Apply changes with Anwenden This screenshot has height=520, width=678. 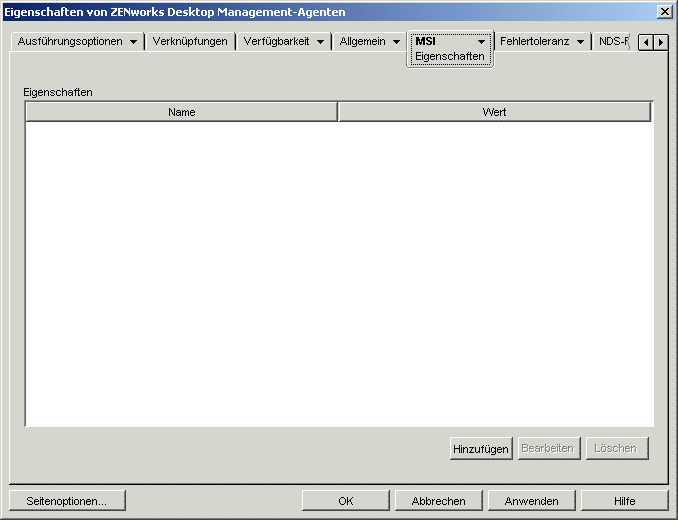[x=531, y=501]
